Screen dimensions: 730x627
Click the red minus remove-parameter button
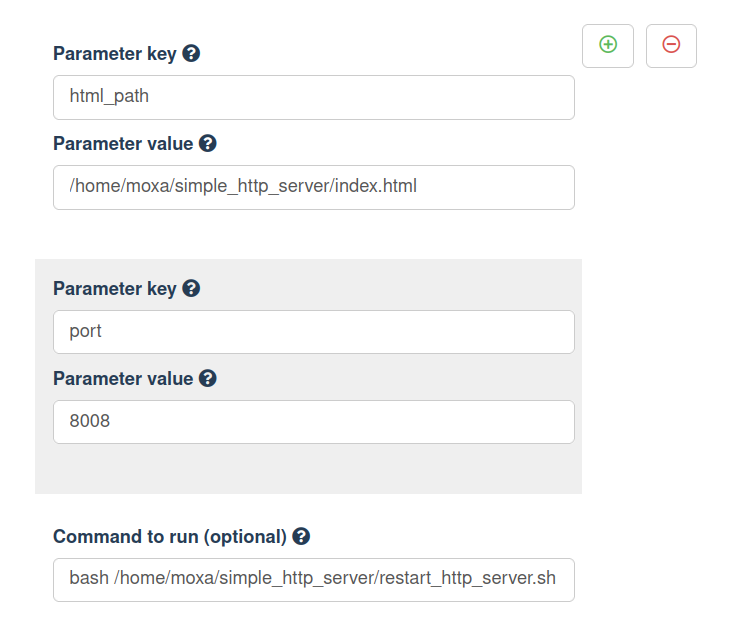[x=671, y=45]
